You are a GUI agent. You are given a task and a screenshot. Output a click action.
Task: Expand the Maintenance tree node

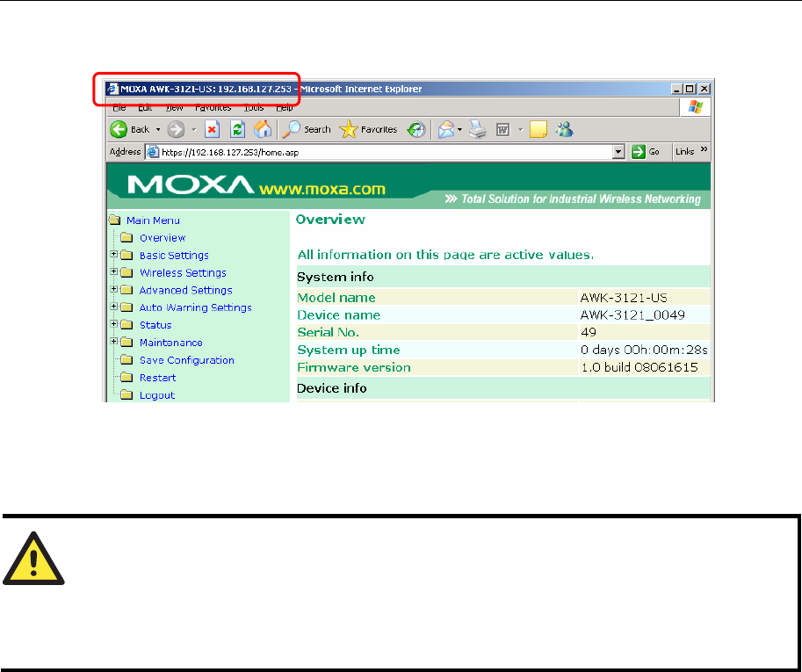114,341
